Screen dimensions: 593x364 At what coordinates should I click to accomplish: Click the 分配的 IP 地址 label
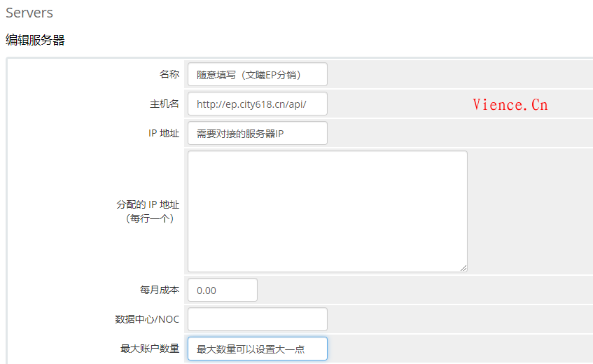[148, 205]
